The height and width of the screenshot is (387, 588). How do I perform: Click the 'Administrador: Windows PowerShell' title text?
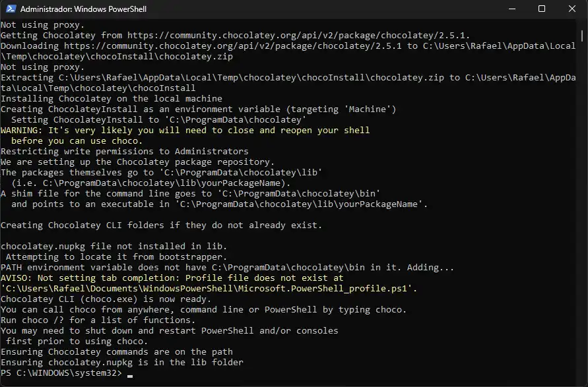click(83, 9)
